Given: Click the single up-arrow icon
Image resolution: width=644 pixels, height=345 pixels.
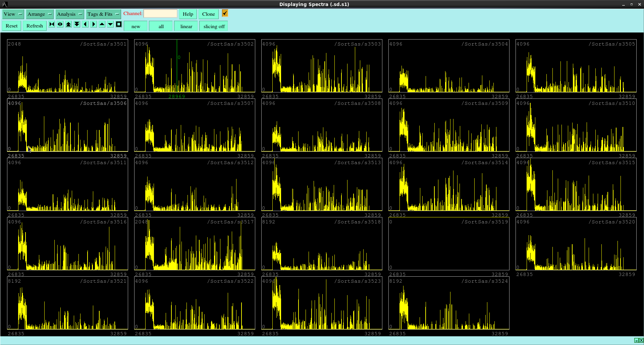Looking at the screenshot, I should pos(102,24).
